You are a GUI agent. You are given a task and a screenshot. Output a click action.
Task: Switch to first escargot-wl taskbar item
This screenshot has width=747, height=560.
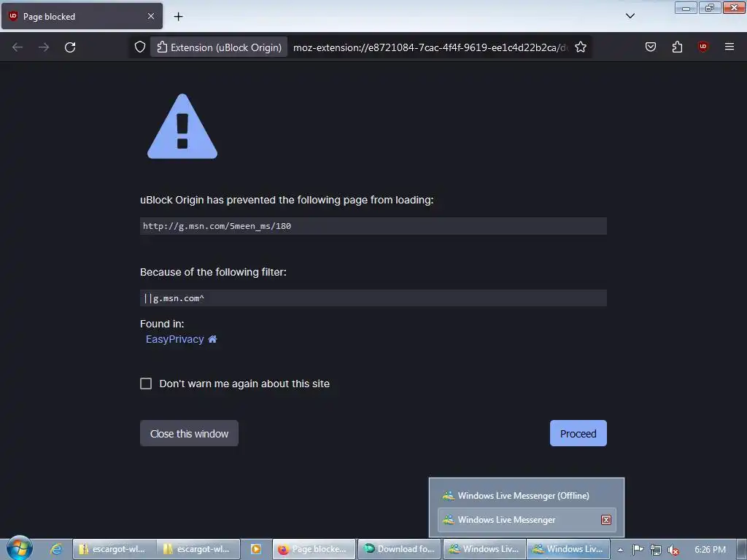115,549
